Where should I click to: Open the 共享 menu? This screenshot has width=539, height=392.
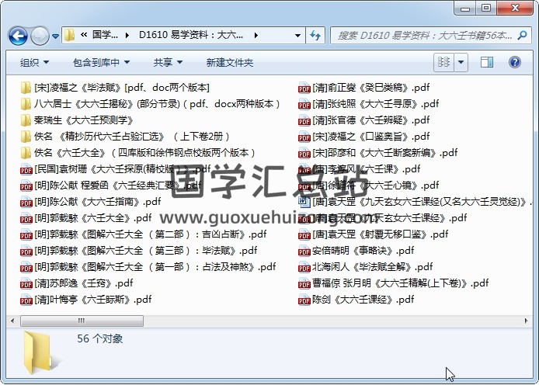(x=168, y=63)
